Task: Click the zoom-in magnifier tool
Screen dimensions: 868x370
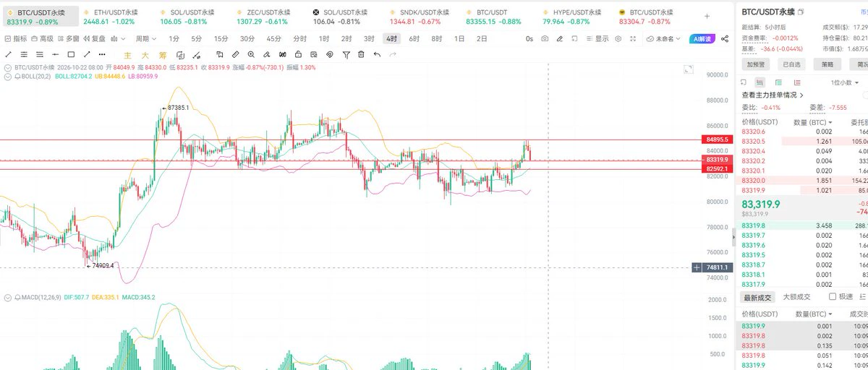Action: click(x=251, y=54)
